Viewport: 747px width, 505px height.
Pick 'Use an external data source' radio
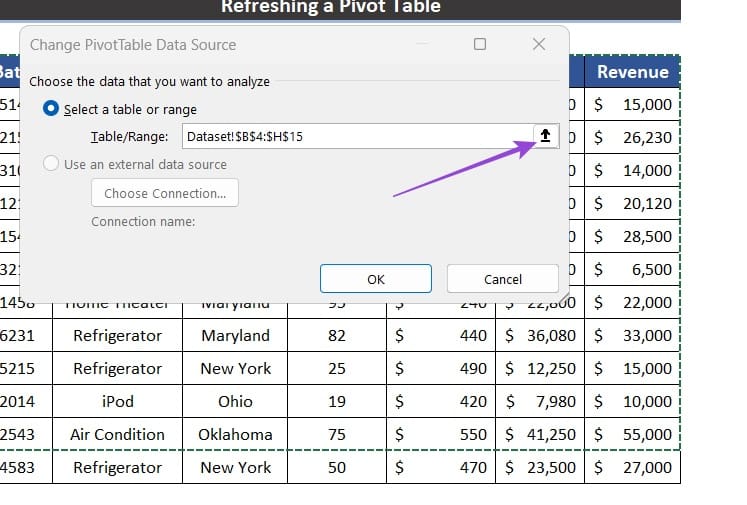pos(51,164)
